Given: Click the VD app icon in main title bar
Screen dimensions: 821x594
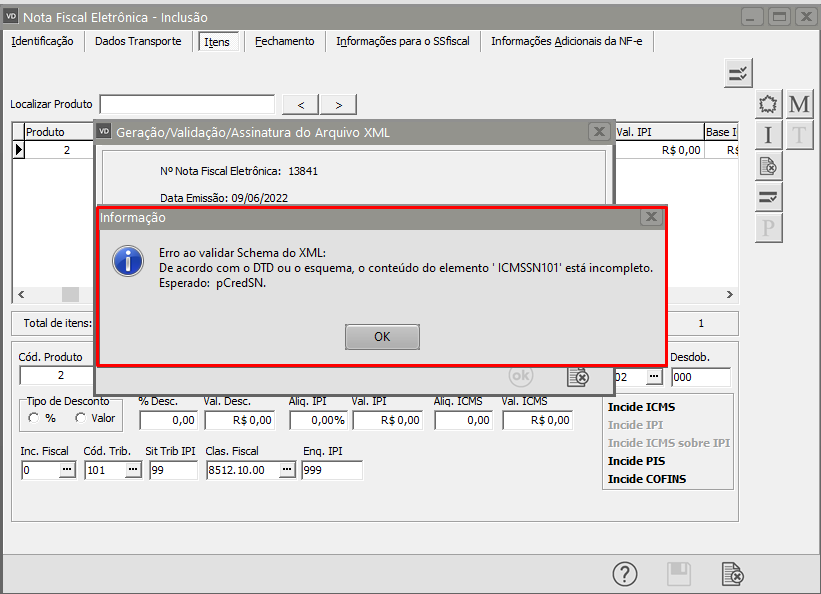Looking at the screenshot, I should tap(11, 16).
